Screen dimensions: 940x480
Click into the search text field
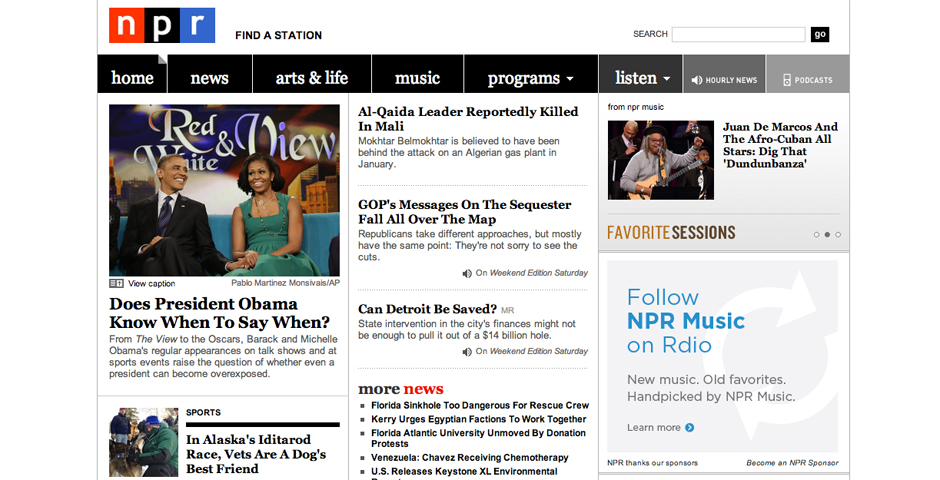click(739, 34)
